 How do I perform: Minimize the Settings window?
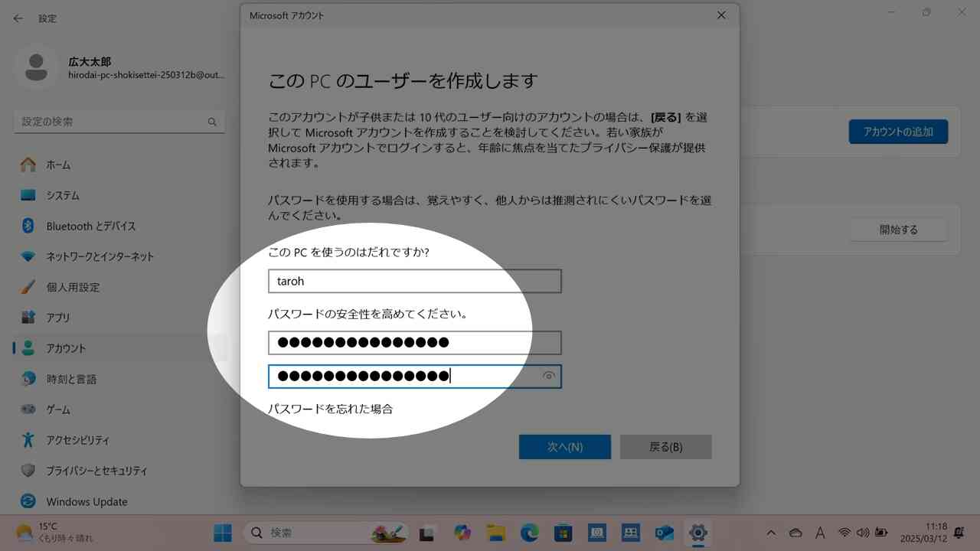point(893,12)
